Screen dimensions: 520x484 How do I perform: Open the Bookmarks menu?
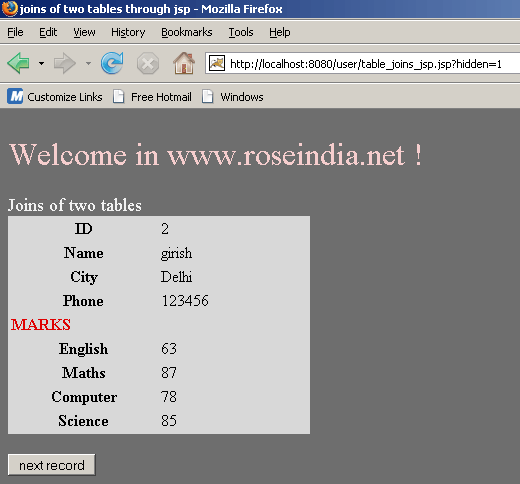point(187,32)
